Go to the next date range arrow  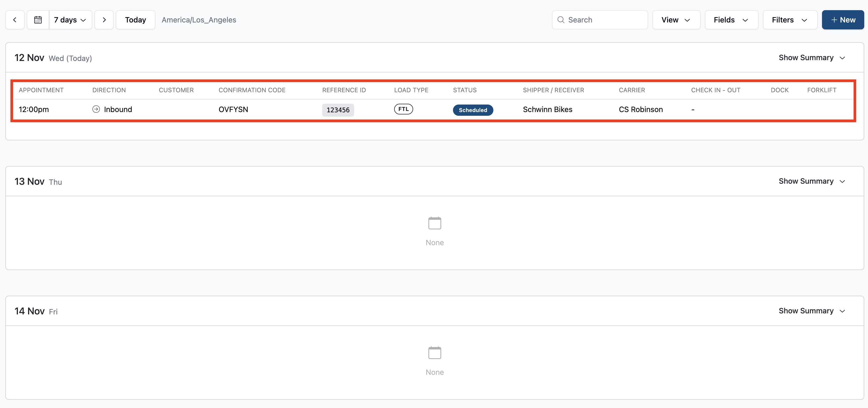pyautogui.click(x=104, y=20)
